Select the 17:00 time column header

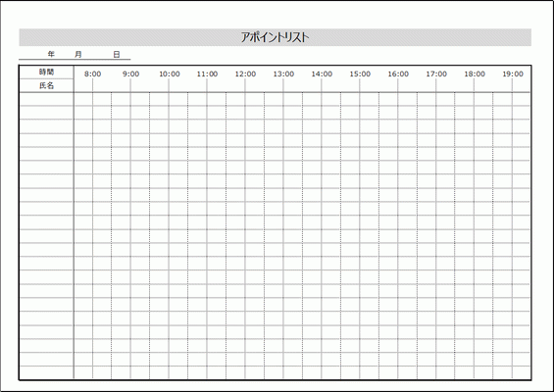(x=436, y=73)
